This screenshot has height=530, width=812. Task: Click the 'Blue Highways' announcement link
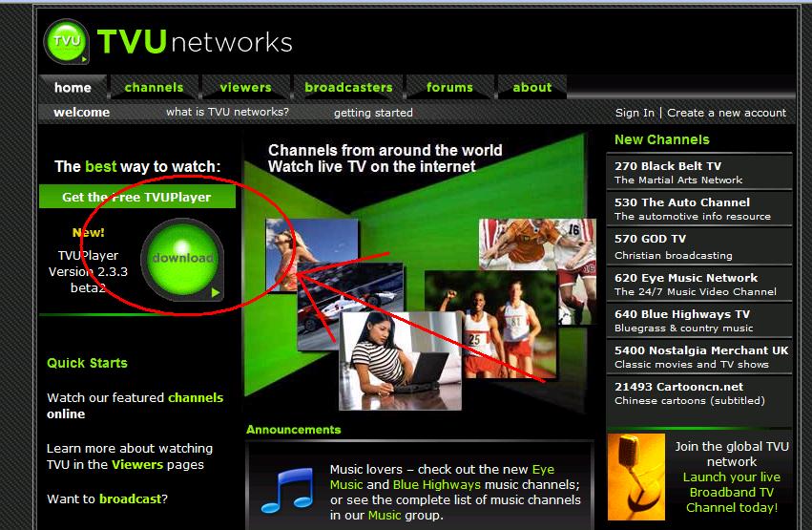(437, 484)
